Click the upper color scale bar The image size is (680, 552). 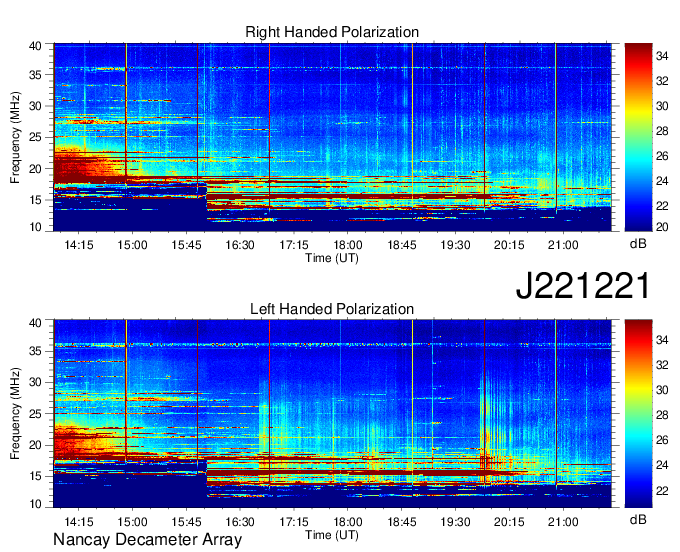tap(638, 137)
